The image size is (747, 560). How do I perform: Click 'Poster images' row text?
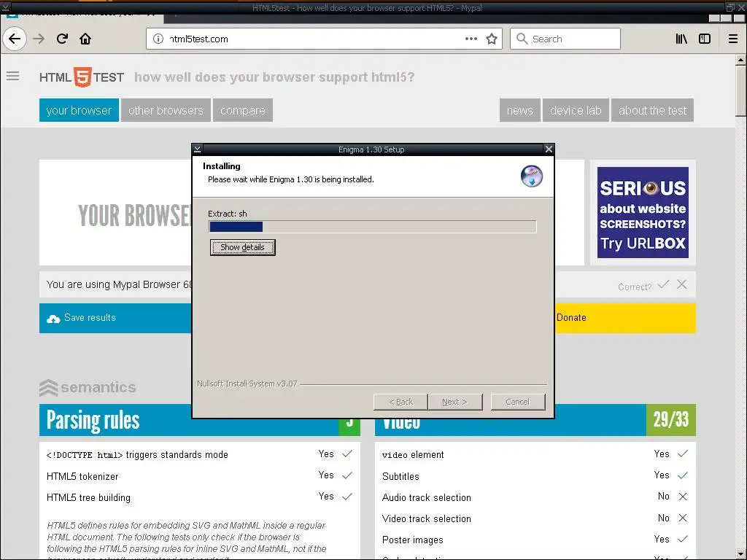(x=413, y=540)
